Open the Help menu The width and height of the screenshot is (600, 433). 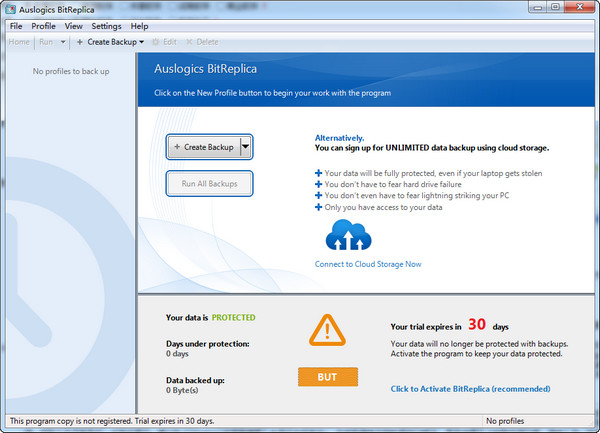(x=139, y=26)
